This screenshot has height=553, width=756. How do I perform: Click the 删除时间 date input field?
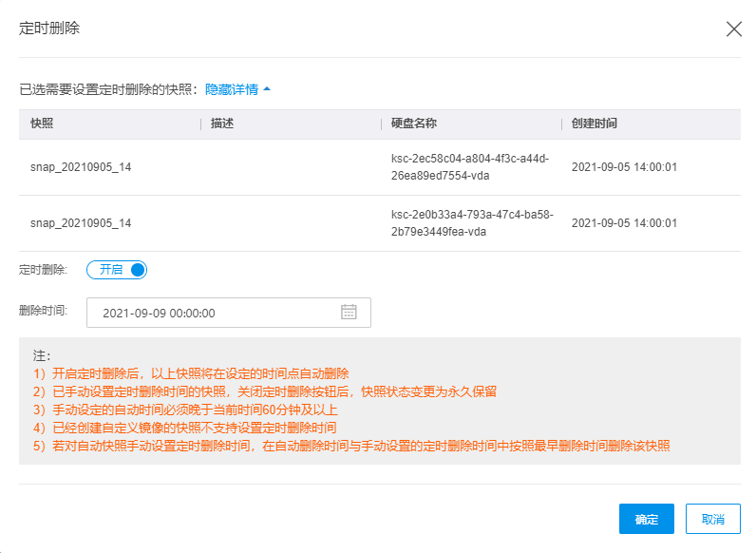214,313
